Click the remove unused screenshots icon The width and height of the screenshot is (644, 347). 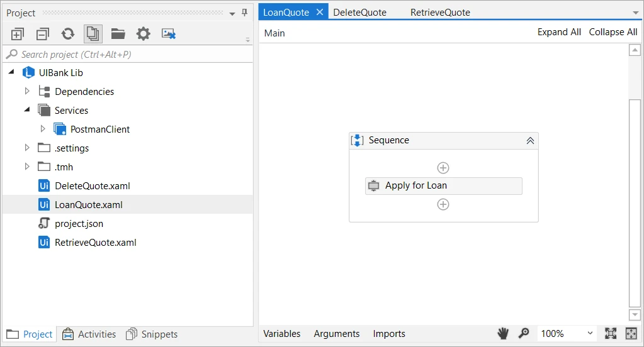pos(168,34)
